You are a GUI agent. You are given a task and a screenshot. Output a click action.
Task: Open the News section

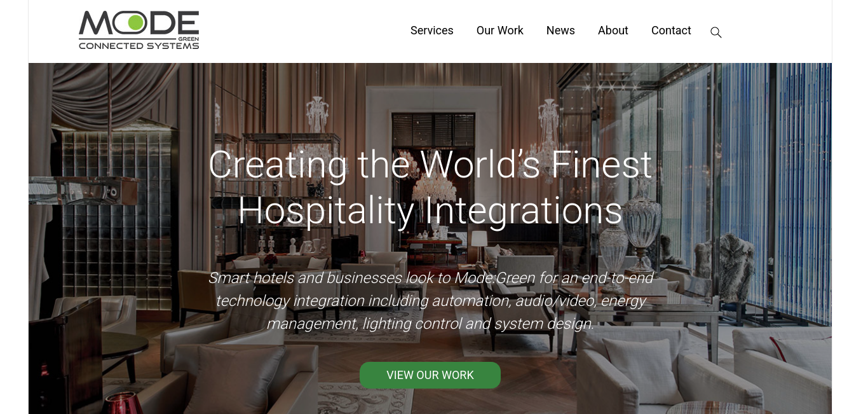click(560, 31)
